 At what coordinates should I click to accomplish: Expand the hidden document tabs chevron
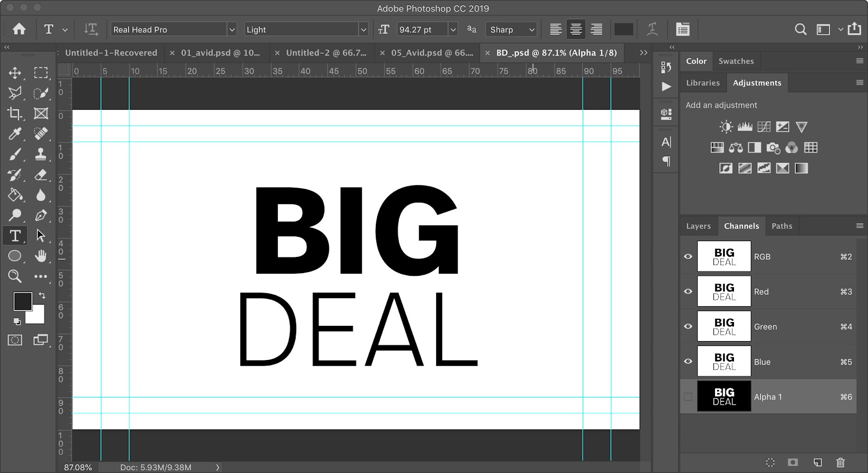tap(643, 53)
